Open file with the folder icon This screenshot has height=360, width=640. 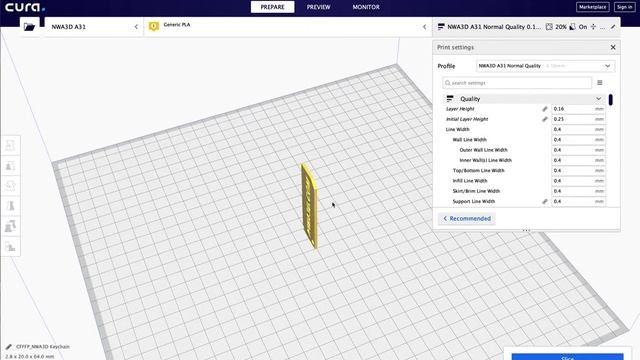click(29, 27)
